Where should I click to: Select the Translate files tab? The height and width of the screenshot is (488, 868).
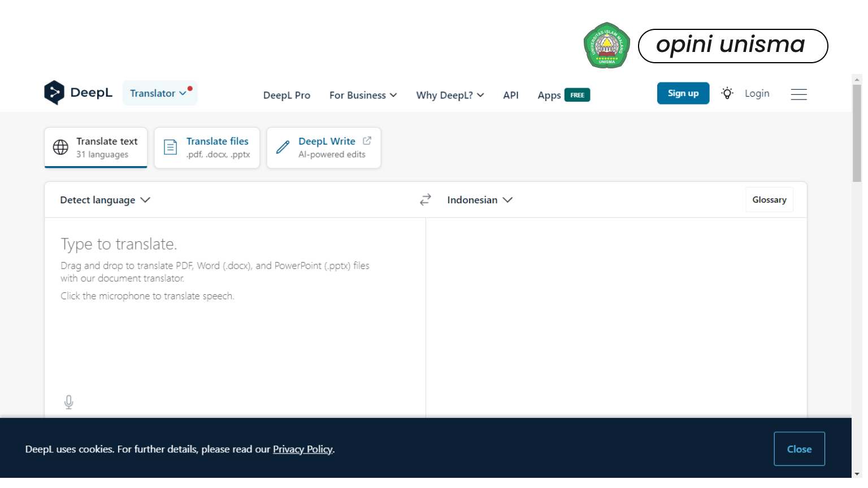(x=207, y=147)
